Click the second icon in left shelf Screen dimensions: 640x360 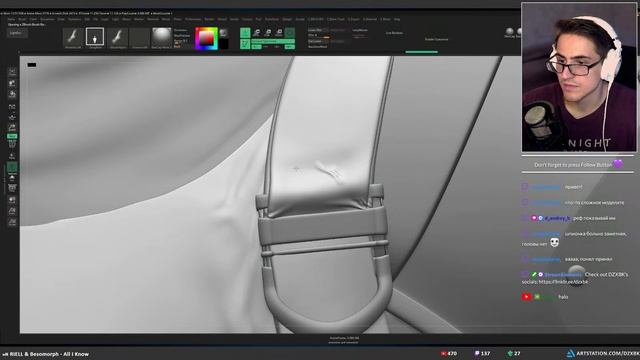coord(12,83)
